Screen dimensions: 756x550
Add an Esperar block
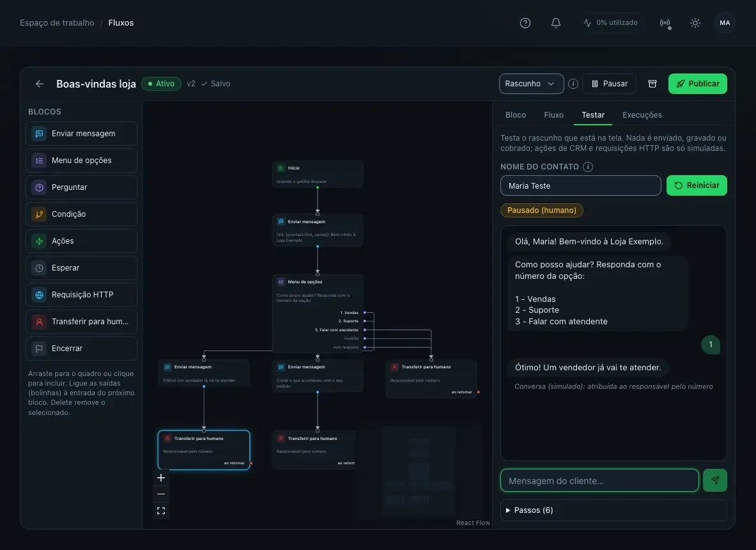tap(82, 268)
